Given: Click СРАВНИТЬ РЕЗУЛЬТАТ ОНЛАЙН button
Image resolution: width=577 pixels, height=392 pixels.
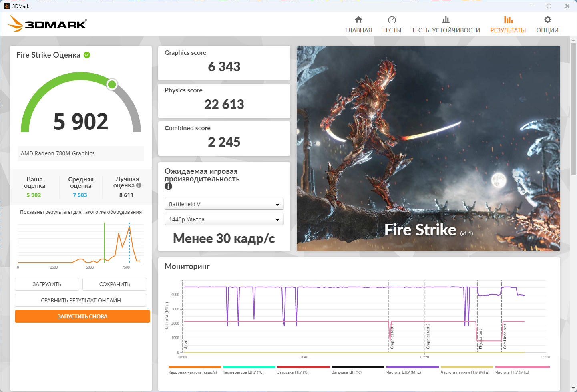Looking at the screenshot, I should [81, 300].
